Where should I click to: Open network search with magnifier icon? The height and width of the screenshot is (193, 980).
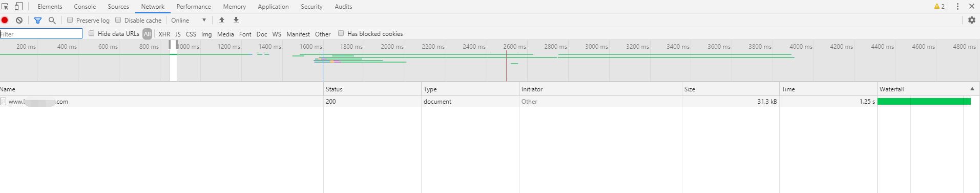[x=52, y=20]
